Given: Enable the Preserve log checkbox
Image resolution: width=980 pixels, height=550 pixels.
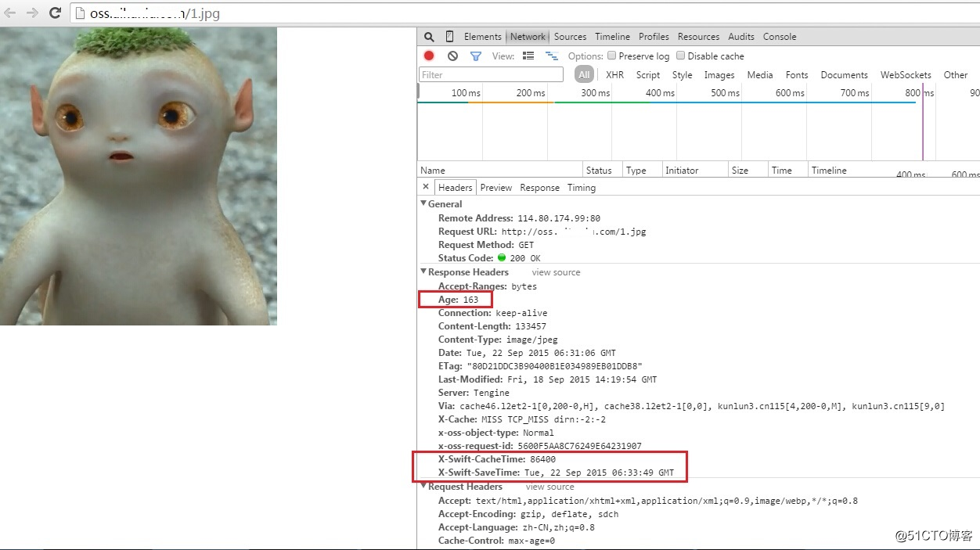Looking at the screenshot, I should point(612,56).
